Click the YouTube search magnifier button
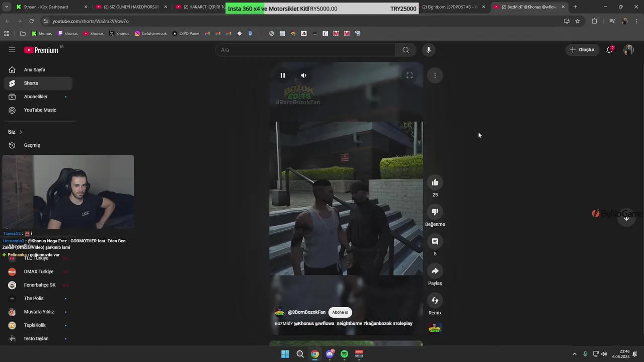Screen dimensions: 644x362 pos(406,50)
